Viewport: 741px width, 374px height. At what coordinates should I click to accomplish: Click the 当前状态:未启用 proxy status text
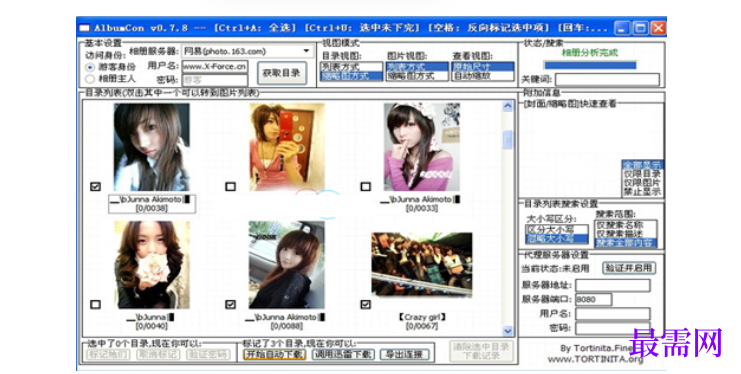tap(555, 268)
